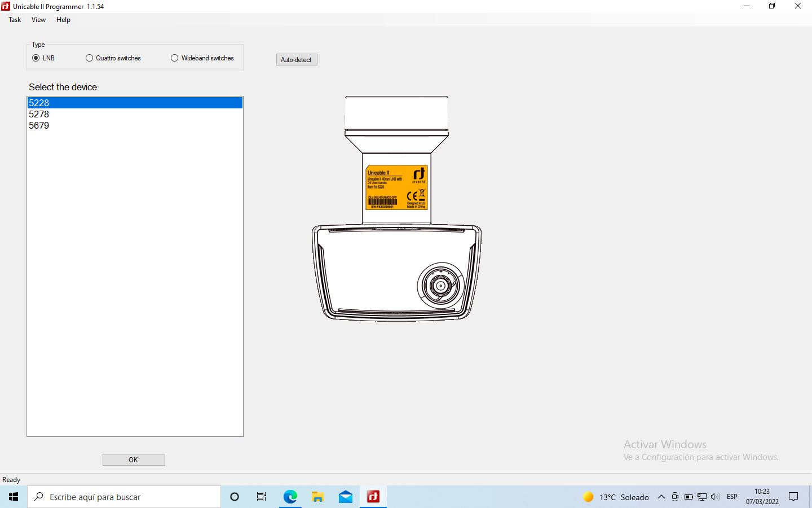
Task: Choose the Quattro switches type option
Action: pos(90,58)
